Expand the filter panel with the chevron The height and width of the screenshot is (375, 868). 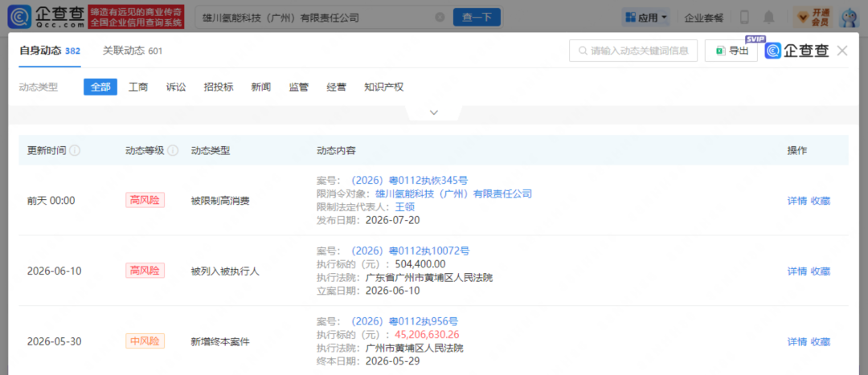coord(434,112)
